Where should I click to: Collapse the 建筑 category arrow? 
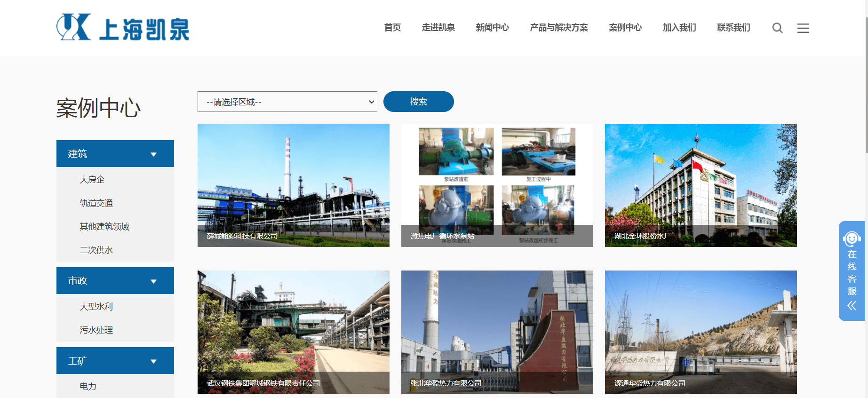153,154
